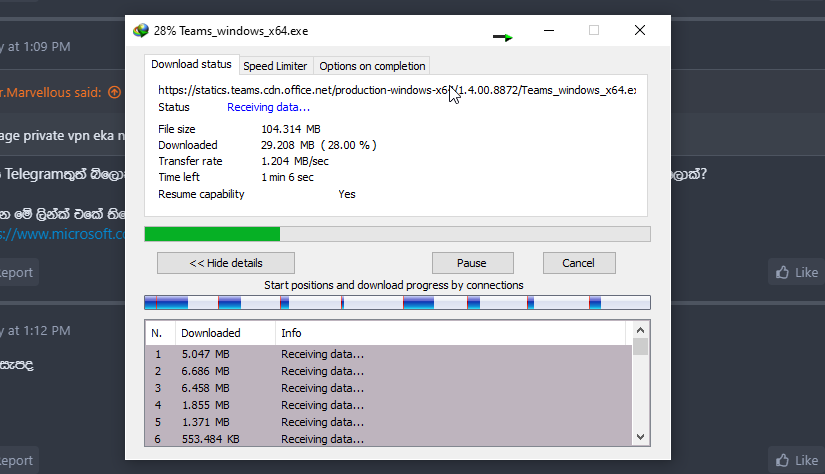Select the Download status tab
The height and width of the screenshot is (474, 825).
pyautogui.click(x=192, y=64)
